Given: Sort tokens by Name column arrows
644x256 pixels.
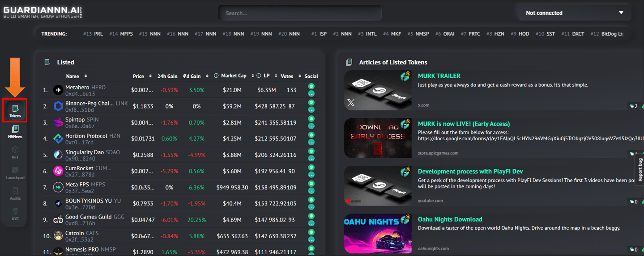Looking at the screenshot, I should click(85, 76).
